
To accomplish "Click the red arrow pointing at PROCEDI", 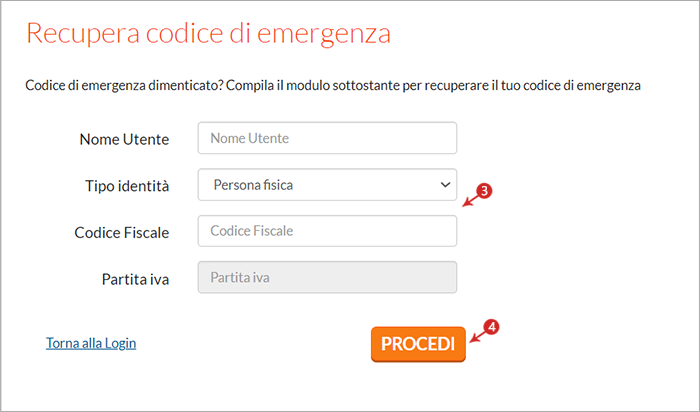I will click(x=477, y=336).
